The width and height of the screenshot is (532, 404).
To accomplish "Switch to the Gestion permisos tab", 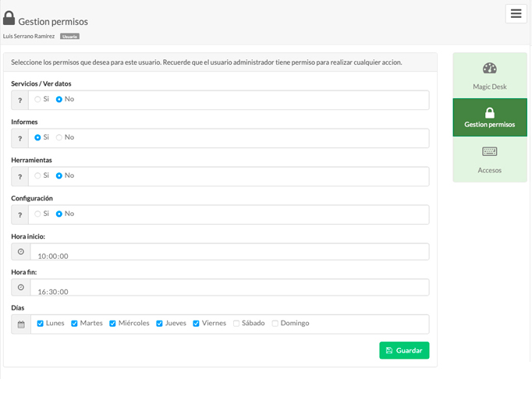I will (489, 118).
